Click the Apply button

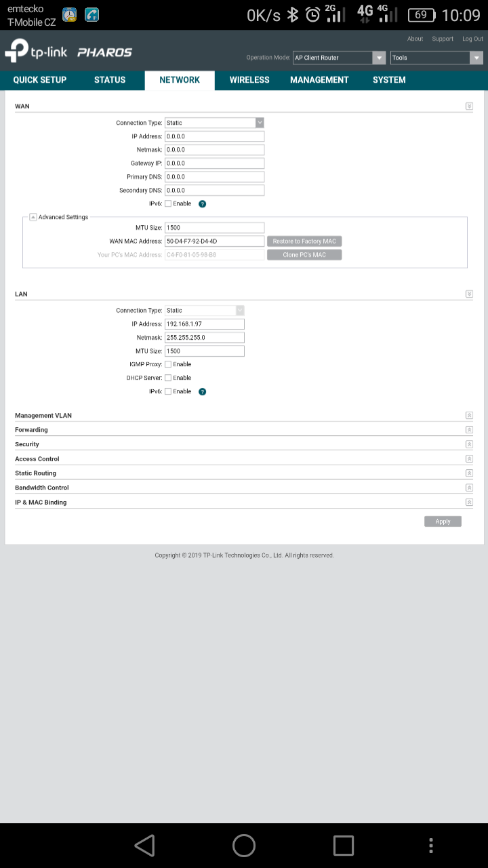(443, 521)
